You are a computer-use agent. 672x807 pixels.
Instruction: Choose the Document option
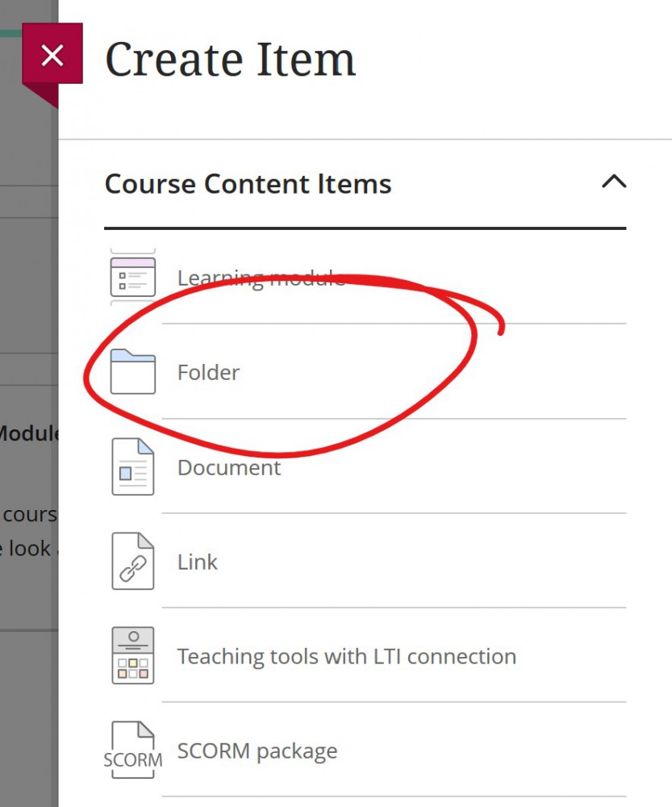point(228,467)
